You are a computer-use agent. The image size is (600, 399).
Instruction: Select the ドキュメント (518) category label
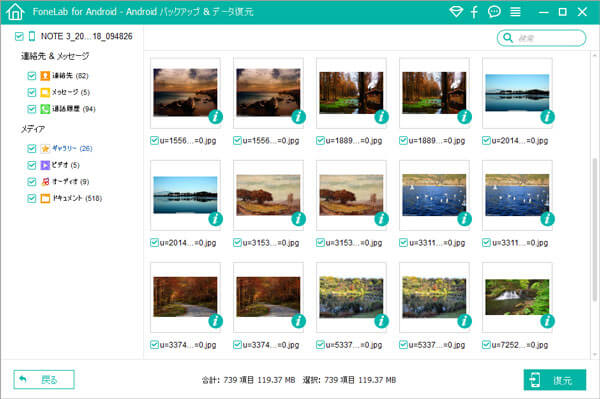click(x=77, y=198)
